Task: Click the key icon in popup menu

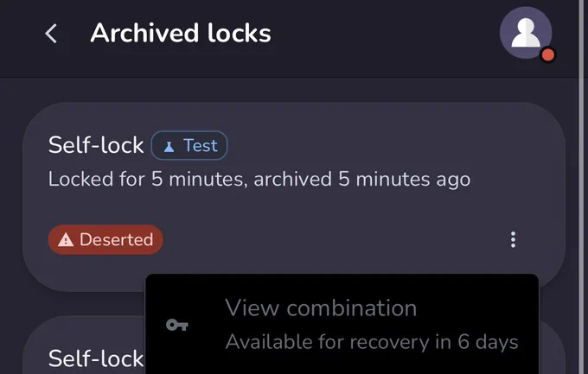Action: coord(177,325)
